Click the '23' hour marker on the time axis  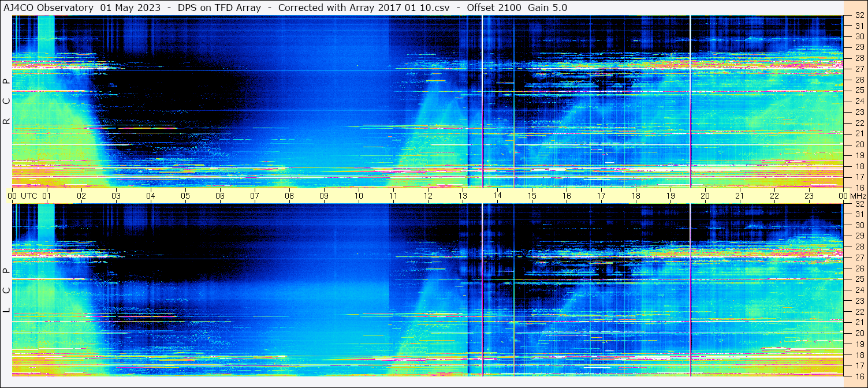coord(809,196)
